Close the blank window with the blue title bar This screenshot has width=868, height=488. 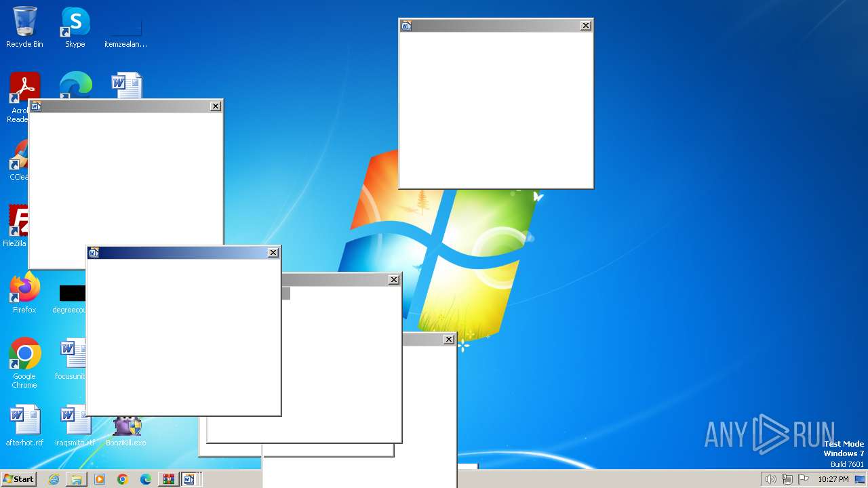click(273, 253)
